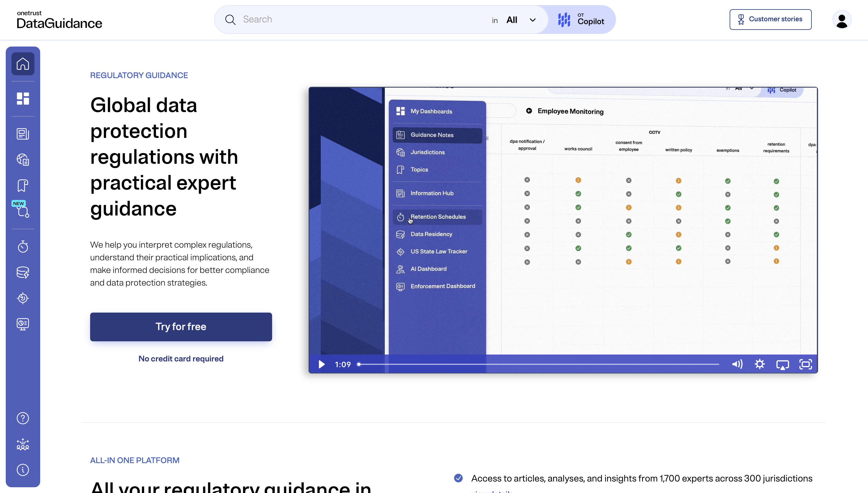Toggle video fullscreen mode

(x=805, y=364)
